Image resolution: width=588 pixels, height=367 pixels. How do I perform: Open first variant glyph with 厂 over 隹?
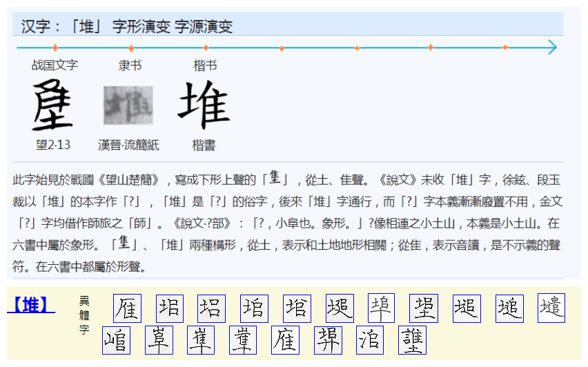click(127, 308)
